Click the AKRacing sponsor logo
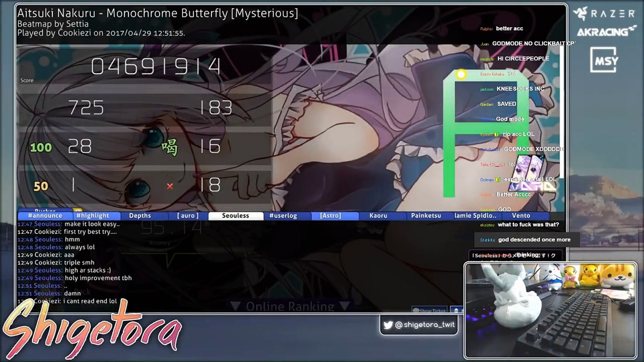Viewport: 644px width, 362px height. pyautogui.click(x=606, y=32)
